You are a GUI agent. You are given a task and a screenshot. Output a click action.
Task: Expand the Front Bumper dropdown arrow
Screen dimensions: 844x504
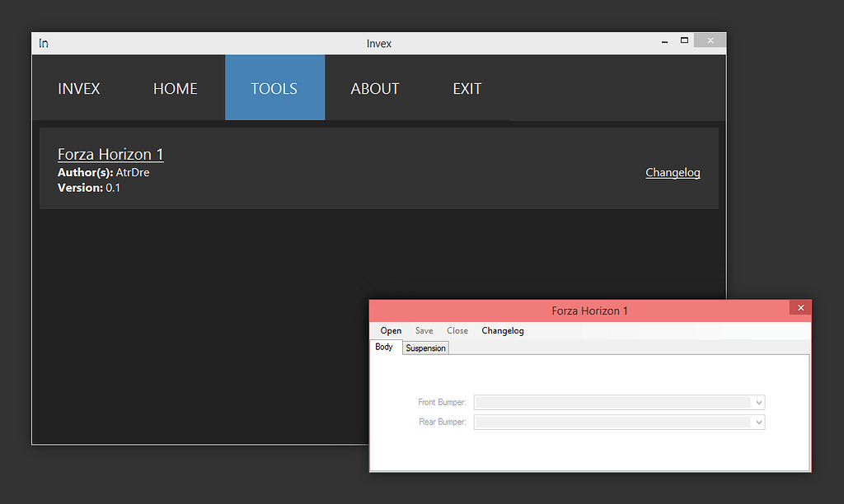coord(758,403)
